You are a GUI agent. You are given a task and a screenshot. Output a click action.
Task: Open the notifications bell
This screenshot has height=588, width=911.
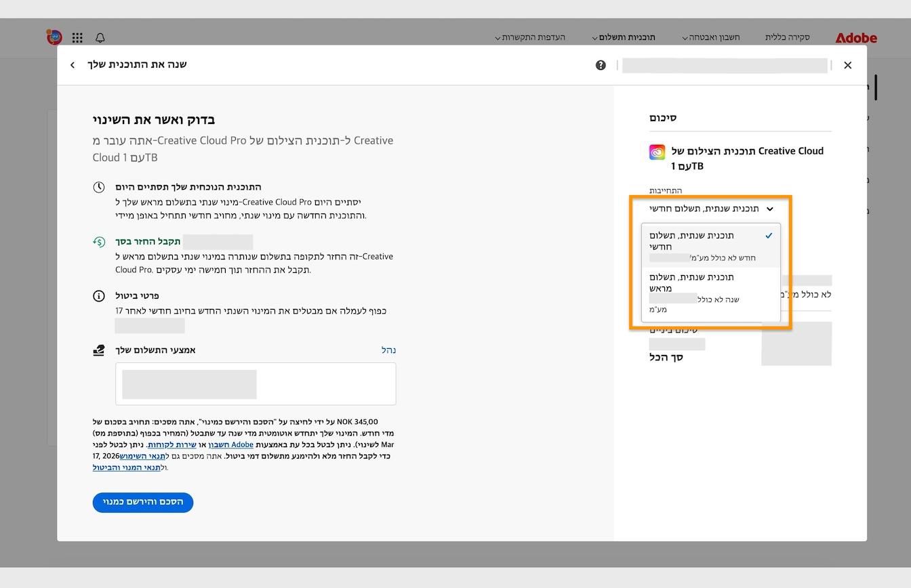coord(100,37)
